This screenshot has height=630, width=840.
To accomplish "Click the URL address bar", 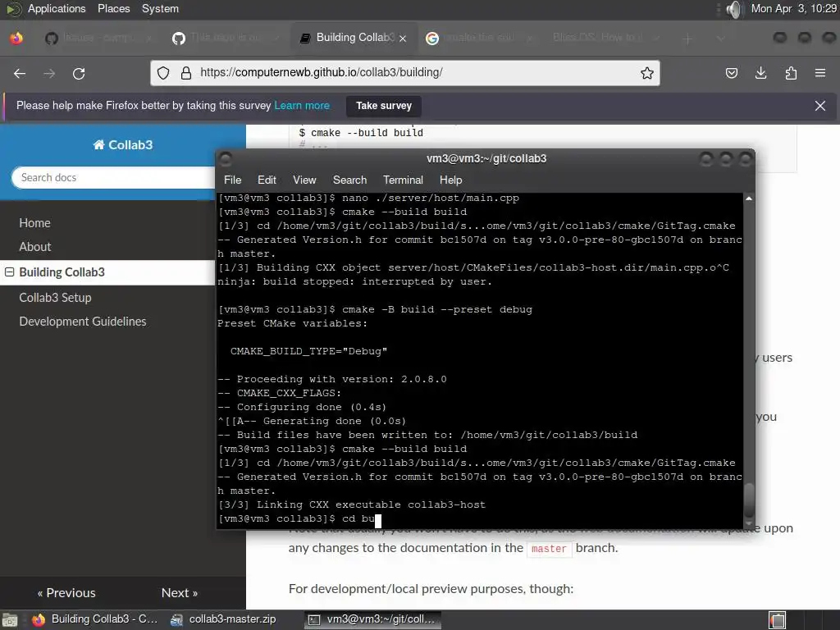I will pos(404,73).
